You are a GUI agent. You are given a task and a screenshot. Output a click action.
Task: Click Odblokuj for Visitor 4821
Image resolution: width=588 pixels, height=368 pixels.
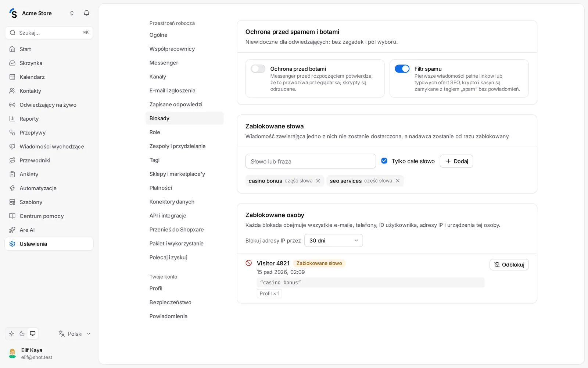(509, 265)
